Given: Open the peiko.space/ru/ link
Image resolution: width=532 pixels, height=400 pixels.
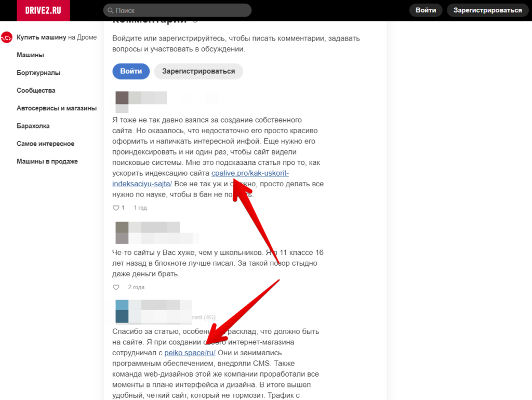Looking at the screenshot, I should coord(190,353).
